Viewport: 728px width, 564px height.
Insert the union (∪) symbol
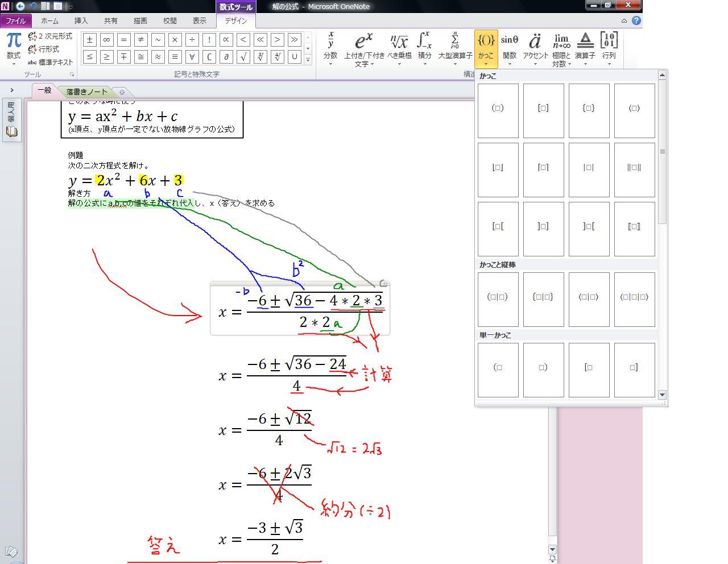[x=294, y=56]
